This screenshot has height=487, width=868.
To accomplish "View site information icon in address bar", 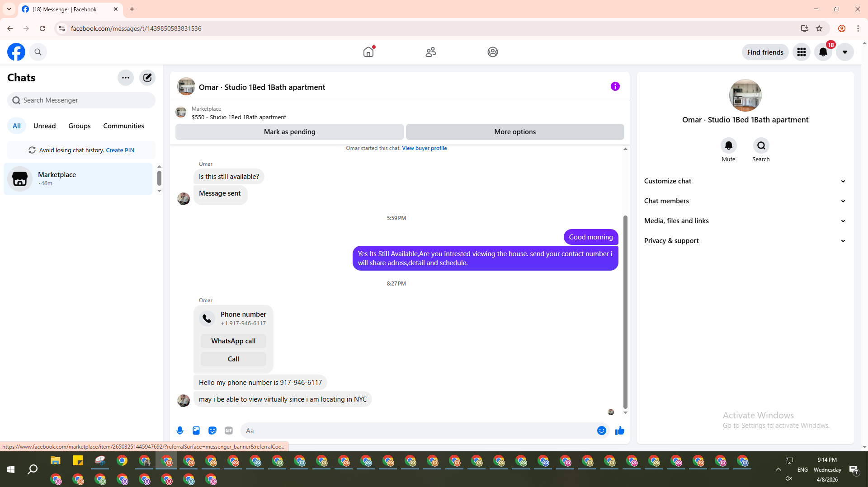I will (x=62, y=28).
